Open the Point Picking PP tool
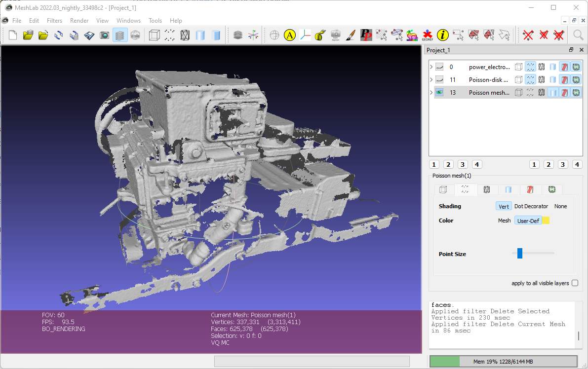 pyautogui.click(x=366, y=35)
